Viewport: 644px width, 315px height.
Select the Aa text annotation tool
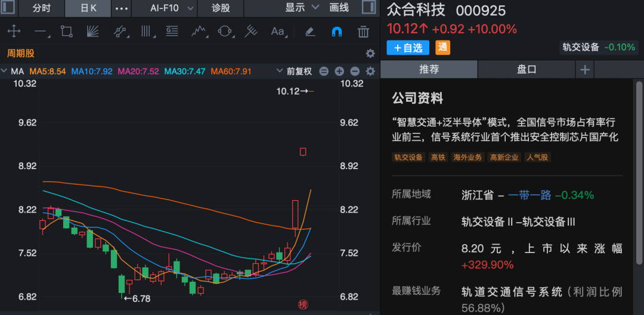[278, 32]
